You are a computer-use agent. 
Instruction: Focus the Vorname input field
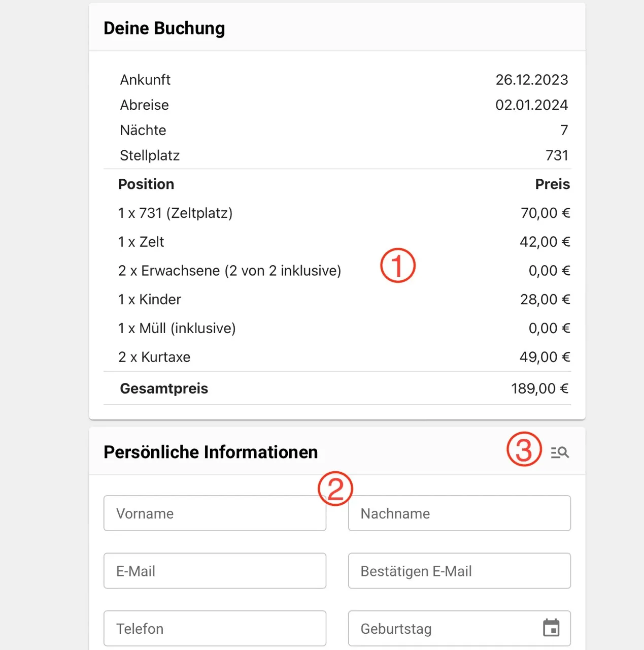tap(215, 513)
